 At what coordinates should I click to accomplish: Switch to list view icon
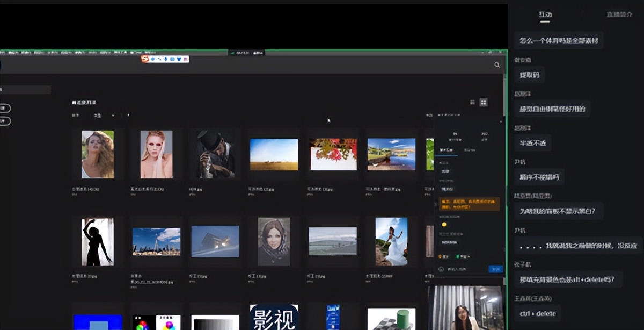pos(472,102)
